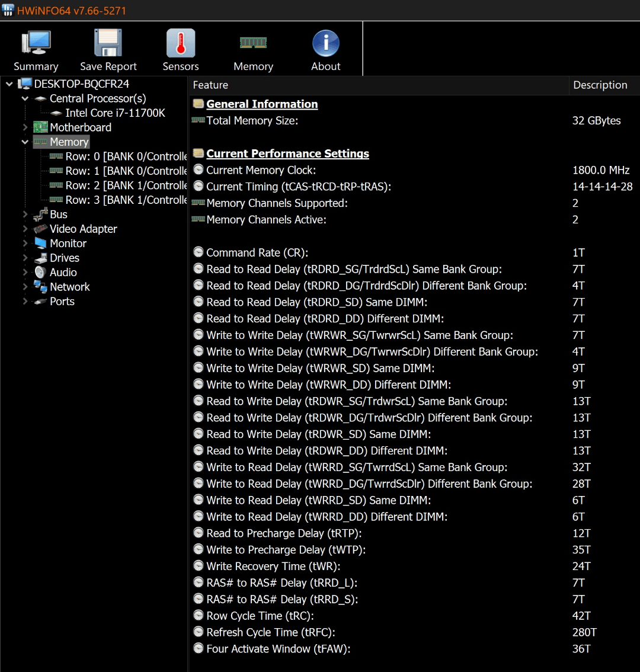Click the Feature column header
640x672 pixels.
pos(379,85)
